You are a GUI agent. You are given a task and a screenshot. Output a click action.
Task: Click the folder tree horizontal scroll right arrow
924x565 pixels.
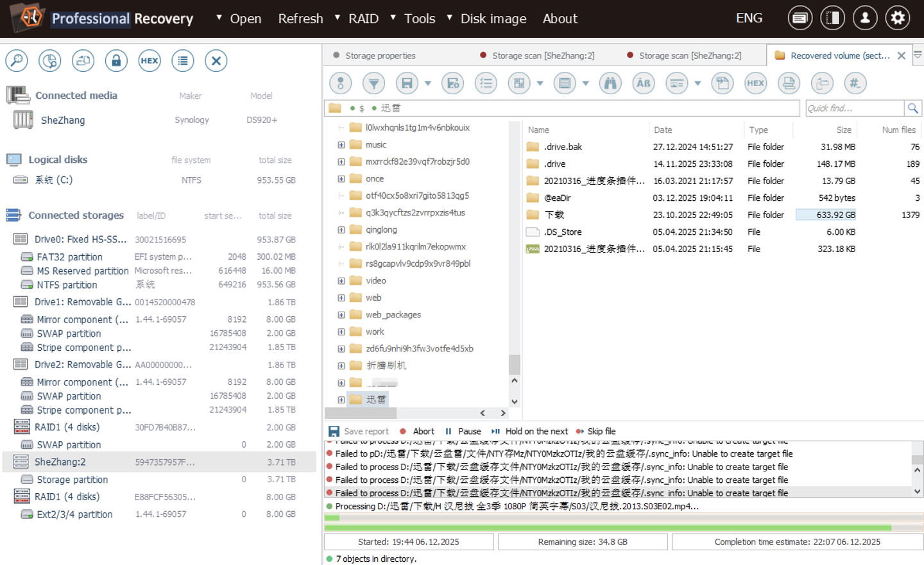pyautogui.click(x=504, y=413)
